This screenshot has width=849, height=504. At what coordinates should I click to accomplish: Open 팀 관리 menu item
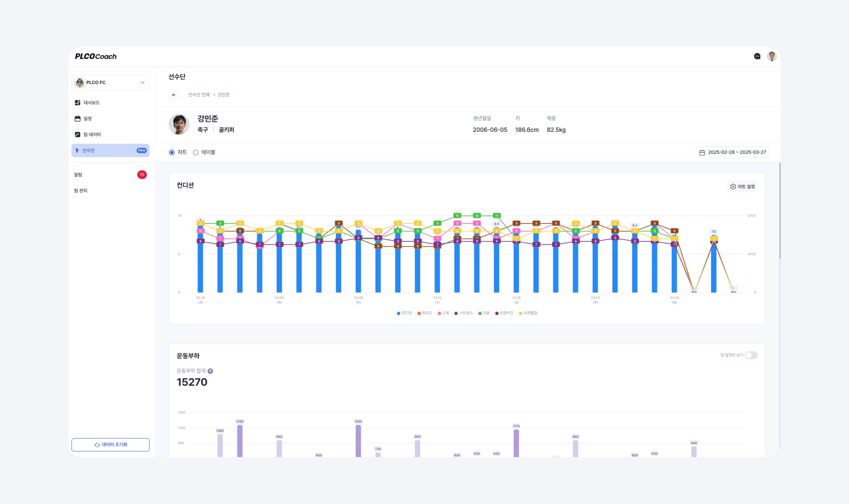pos(81,190)
